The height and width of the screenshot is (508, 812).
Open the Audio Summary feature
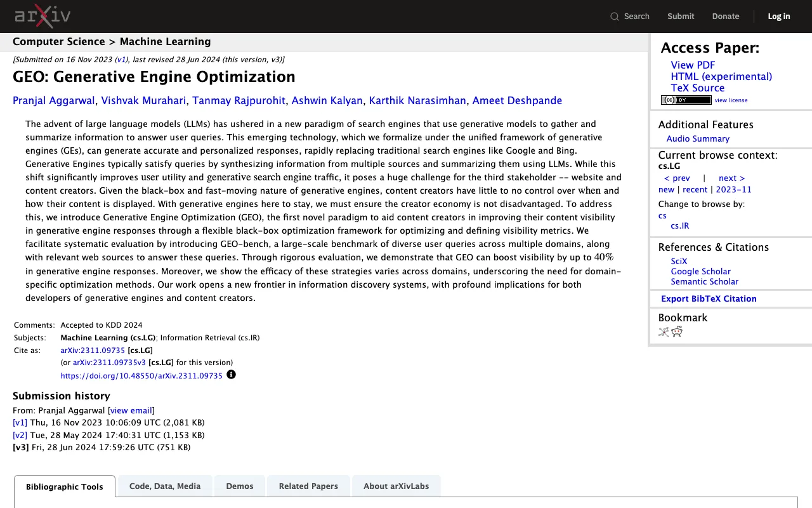click(x=698, y=138)
